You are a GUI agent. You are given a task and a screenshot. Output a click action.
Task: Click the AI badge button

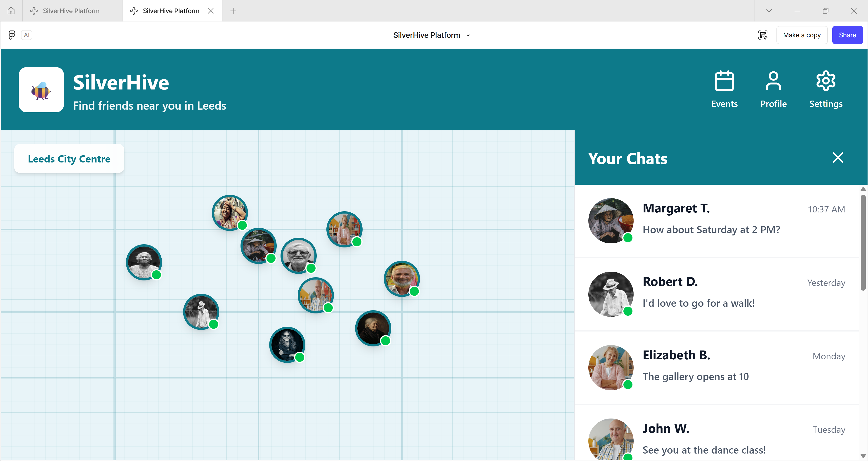point(27,35)
